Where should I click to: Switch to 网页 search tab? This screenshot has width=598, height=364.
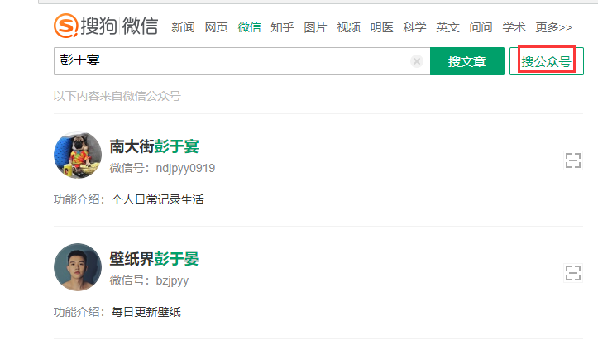(216, 27)
